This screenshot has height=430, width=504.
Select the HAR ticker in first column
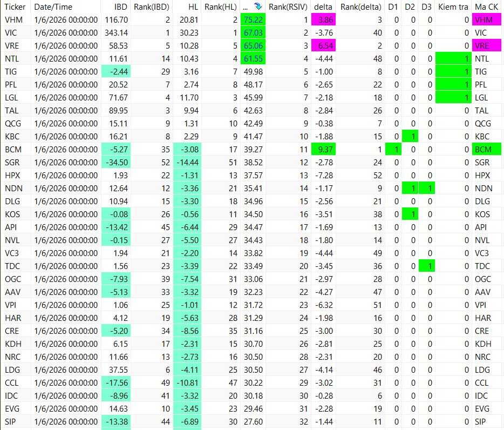tap(13, 318)
